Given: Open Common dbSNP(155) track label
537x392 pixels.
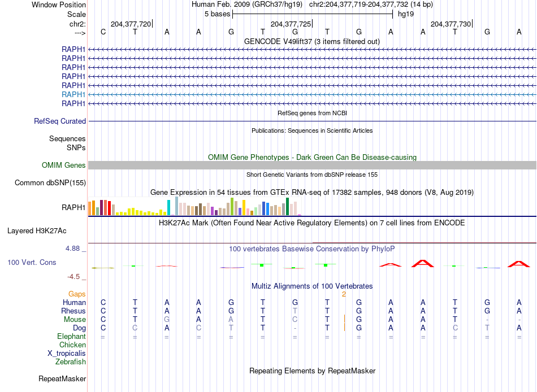Looking at the screenshot, I should [50, 183].
